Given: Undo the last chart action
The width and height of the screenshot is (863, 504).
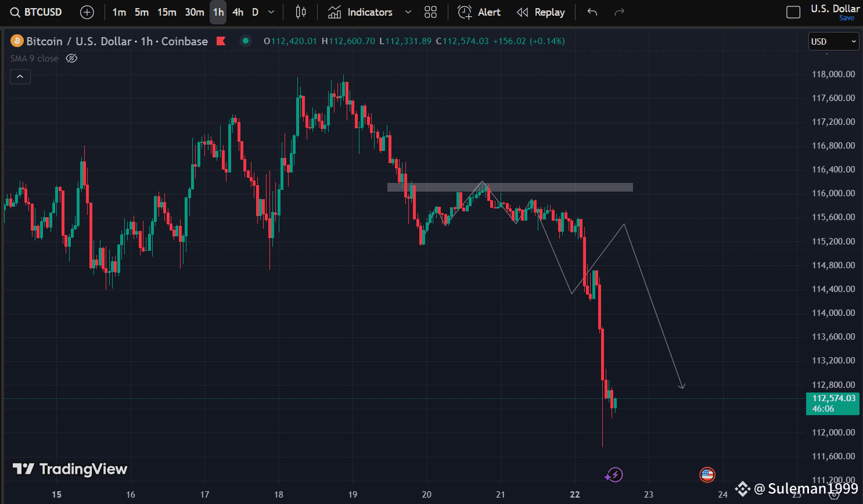Looking at the screenshot, I should pyautogui.click(x=592, y=12).
